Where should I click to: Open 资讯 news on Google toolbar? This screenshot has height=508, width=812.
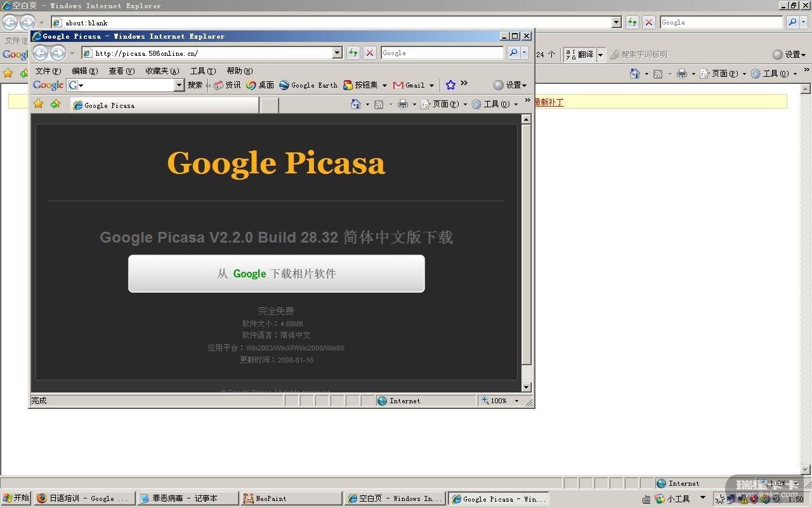pos(227,85)
